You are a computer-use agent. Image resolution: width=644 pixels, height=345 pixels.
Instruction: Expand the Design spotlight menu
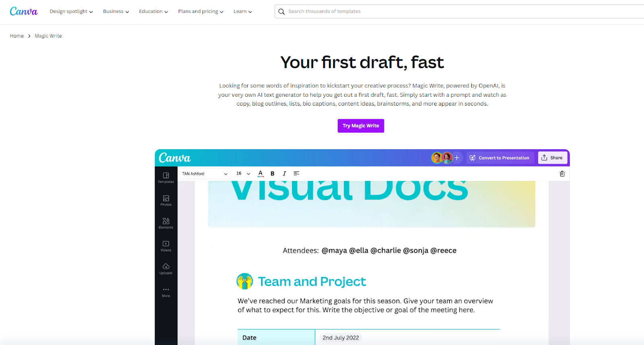[x=71, y=12]
